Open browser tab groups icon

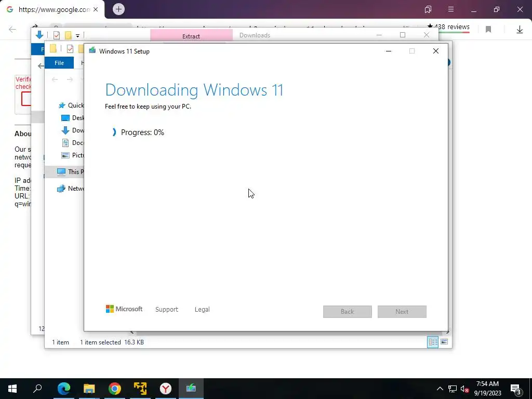[428, 9]
